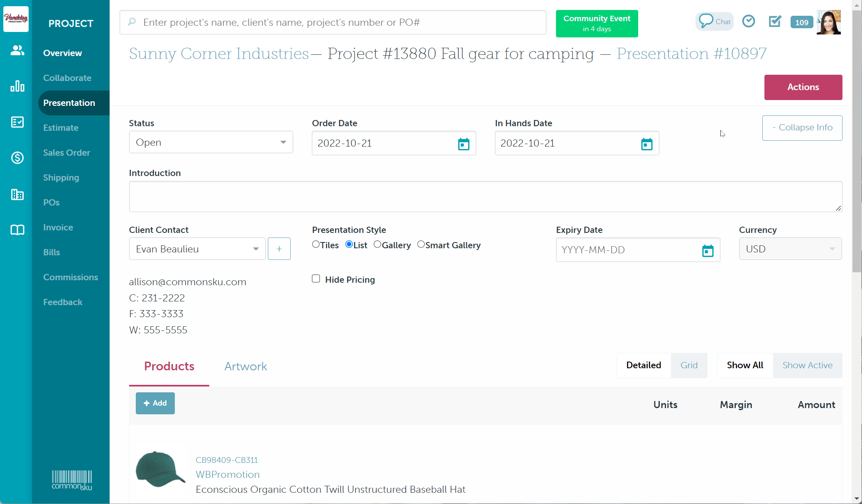Click the building companies sidebar icon
The image size is (862, 504).
17,194
